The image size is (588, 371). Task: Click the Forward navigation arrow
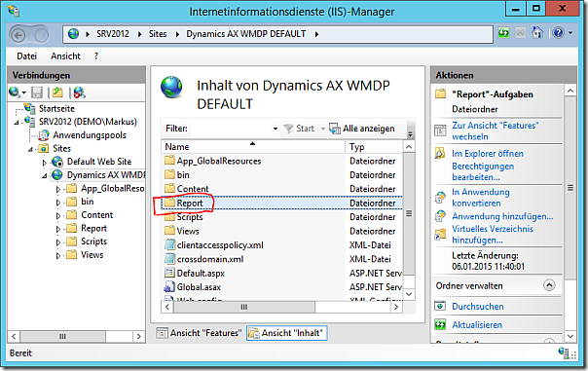click(41, 35)
